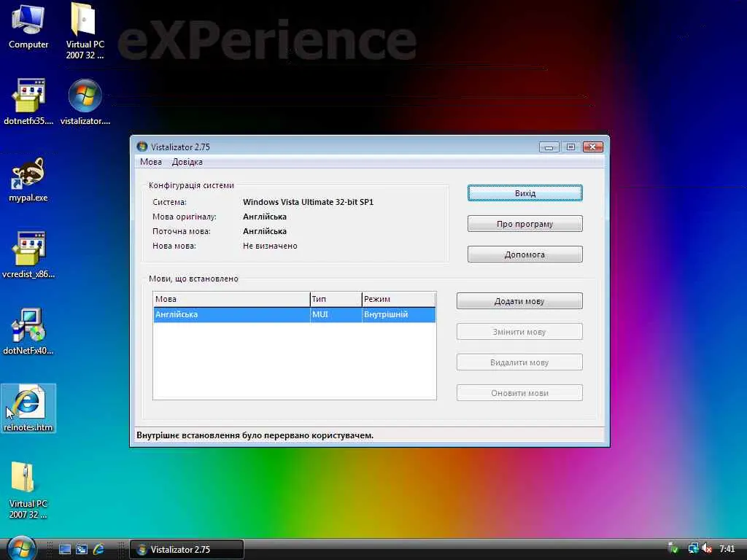Viewport: 747px width, 560px height.
Task: Click the Не визначено value
Action: click(x=270, y=246)
